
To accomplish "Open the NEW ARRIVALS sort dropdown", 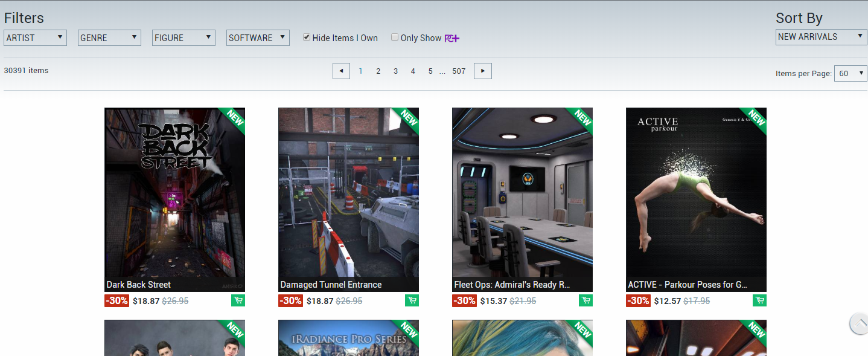I will (822, 37).
